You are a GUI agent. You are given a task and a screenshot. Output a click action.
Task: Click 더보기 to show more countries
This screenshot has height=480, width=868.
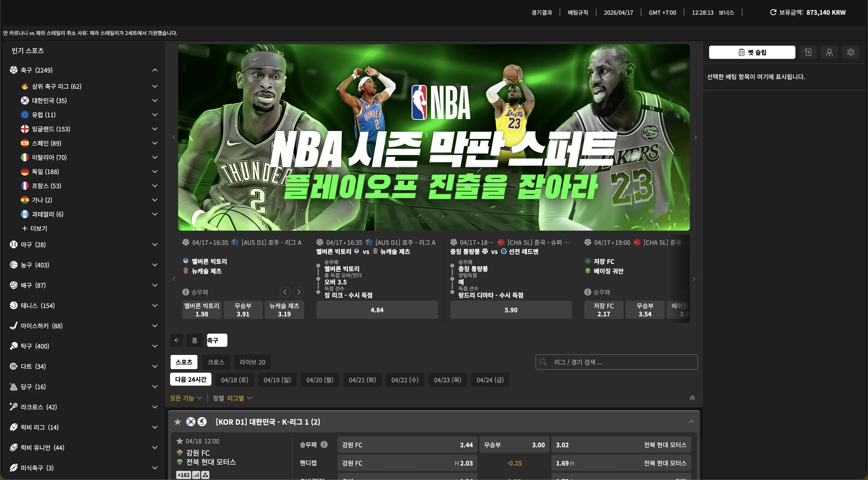point(35,228)
